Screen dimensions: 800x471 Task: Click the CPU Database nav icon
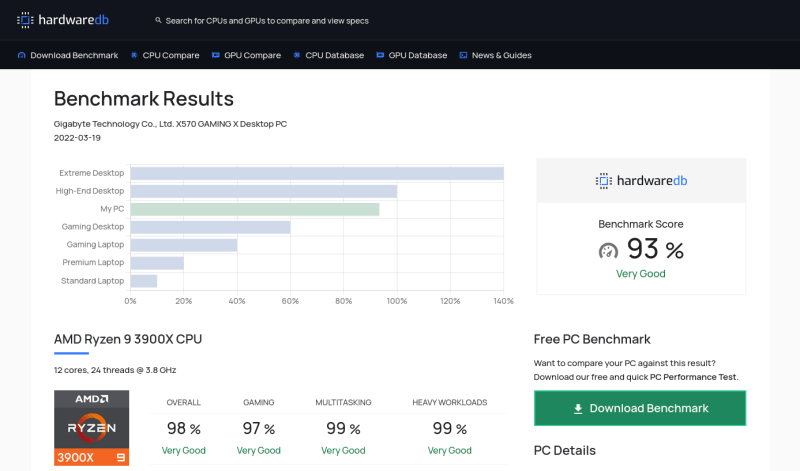[296, 55]
